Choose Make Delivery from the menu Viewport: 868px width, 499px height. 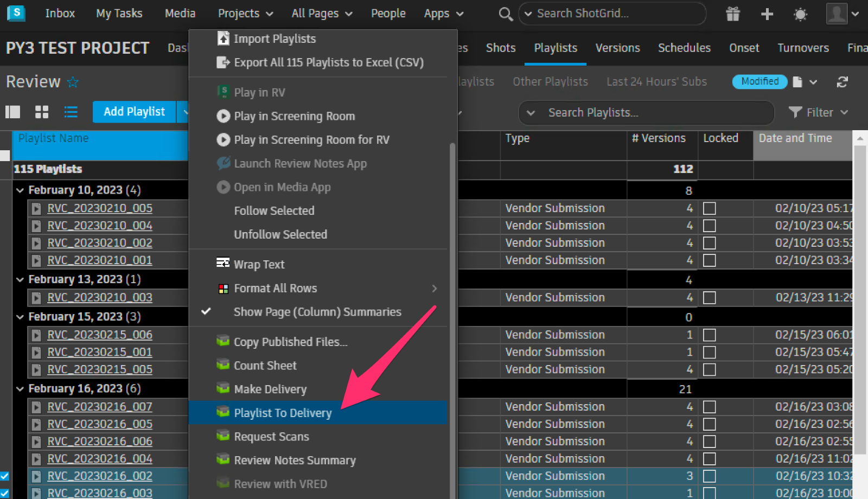270,389
